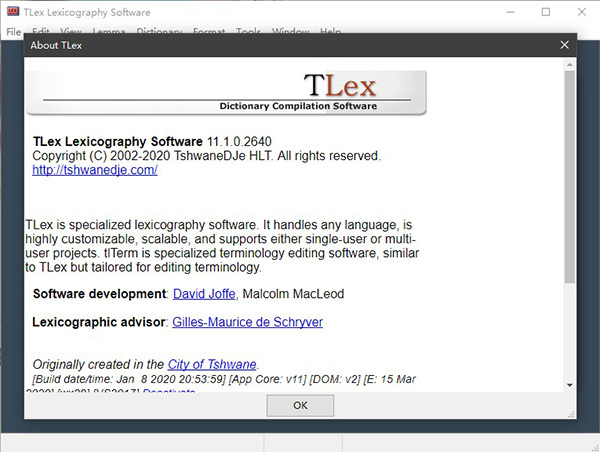The height and width of the screenshot is (452, 600).
Task: Open the Window menu
Action: click(x=290, y=32)
